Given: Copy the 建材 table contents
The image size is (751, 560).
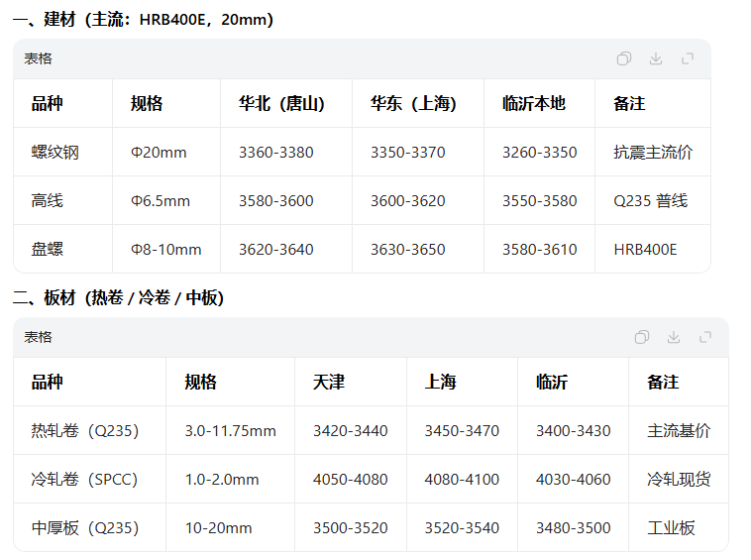Looking at the screenshot, I should coord(624,58).
